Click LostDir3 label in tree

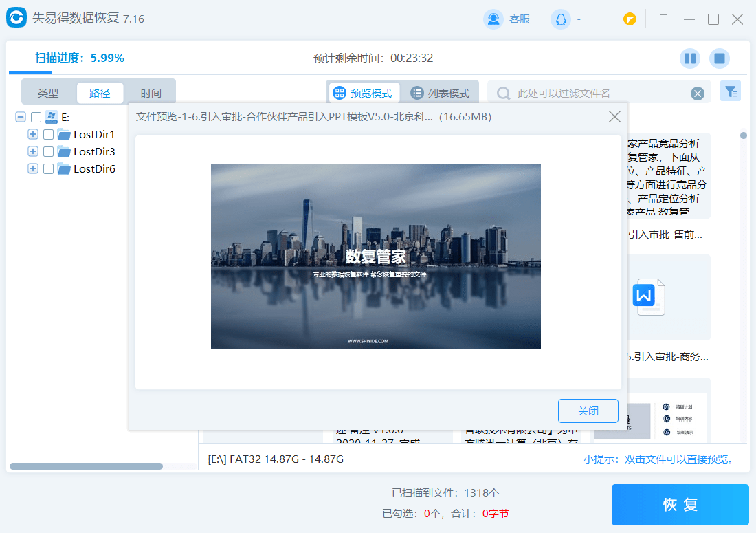(x=95, y=152)
